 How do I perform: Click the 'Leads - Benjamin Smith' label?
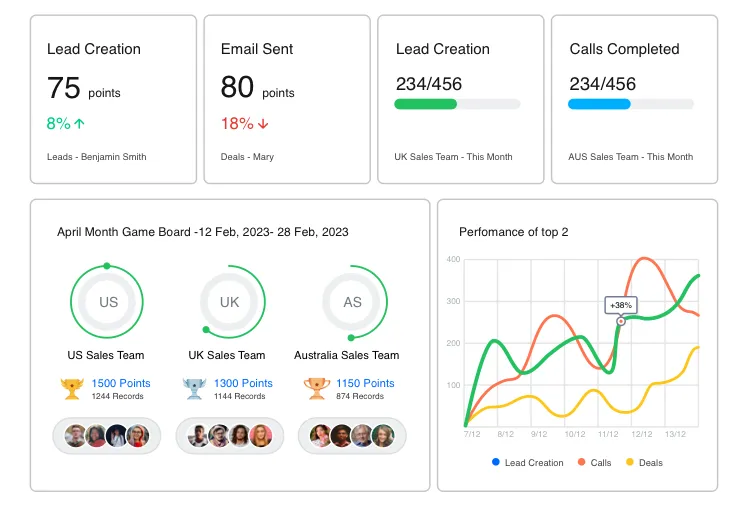(x=97, y=157)
